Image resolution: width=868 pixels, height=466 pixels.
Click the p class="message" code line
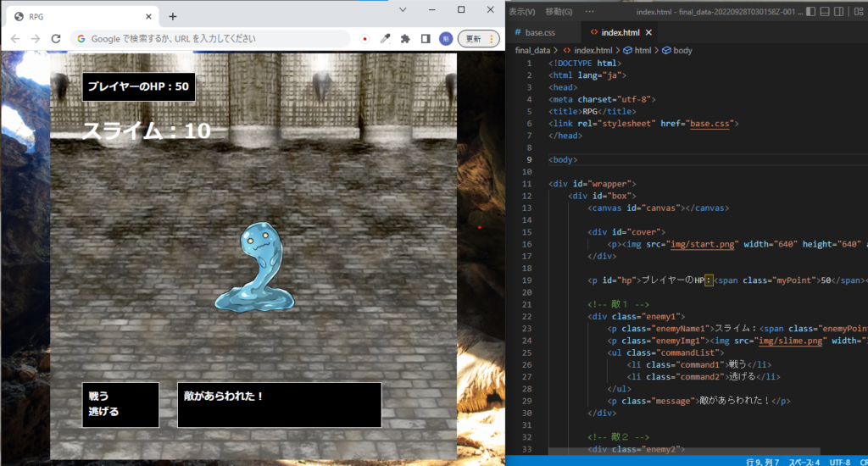tap(698, 402)
